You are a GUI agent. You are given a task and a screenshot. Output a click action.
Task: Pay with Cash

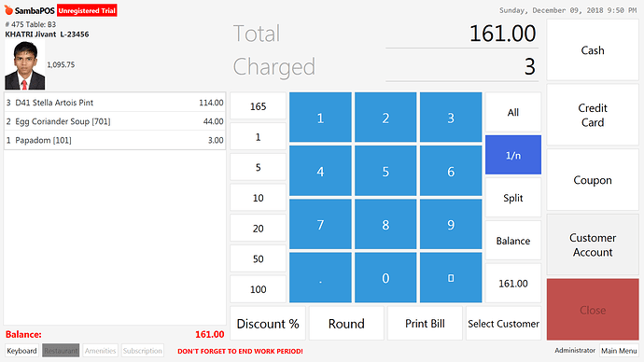(x=593, y=50)
